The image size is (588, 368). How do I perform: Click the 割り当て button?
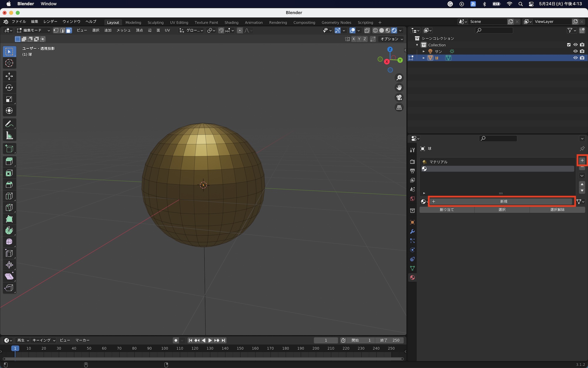pos(447,210)
